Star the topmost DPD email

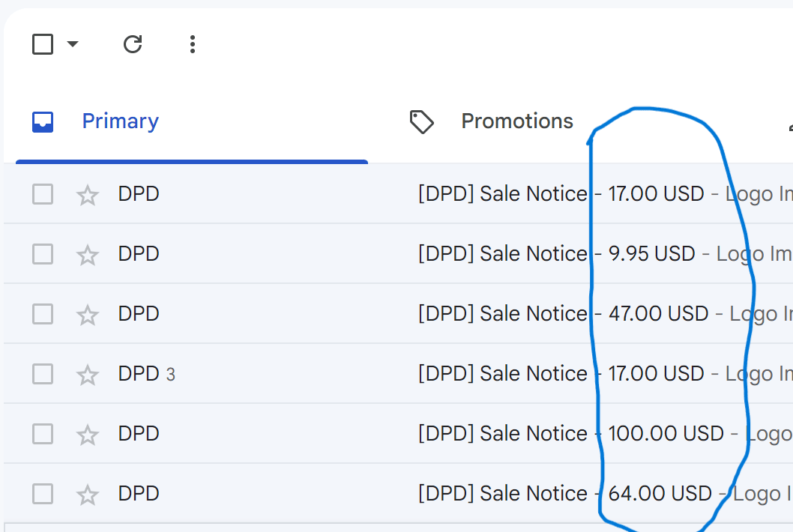[88, 195]
